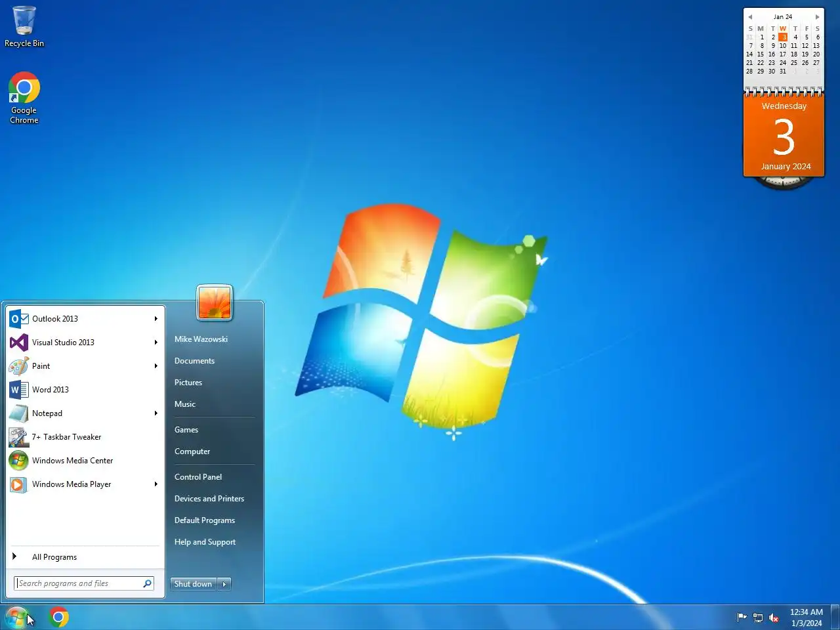Open Computer from Start menu
Image resolution: width=840 pixels, height=630 pixels.
192,451
